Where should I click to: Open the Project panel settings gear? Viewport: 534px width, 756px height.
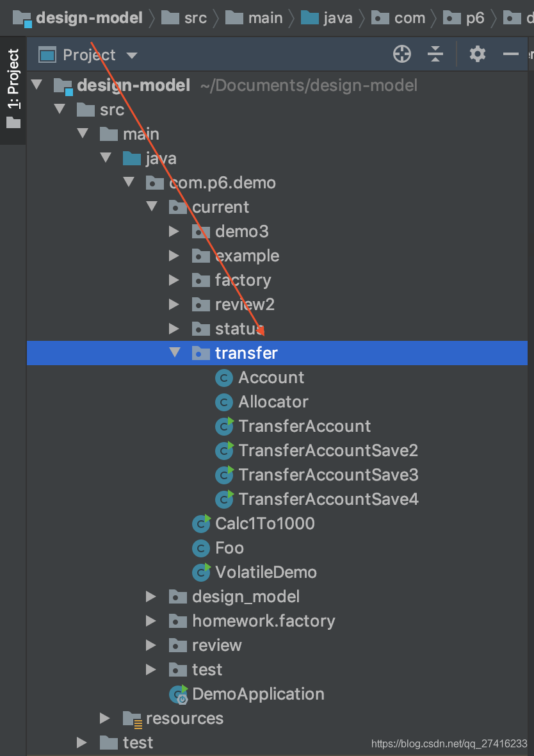pyautogui.click(x=477, y=54)
